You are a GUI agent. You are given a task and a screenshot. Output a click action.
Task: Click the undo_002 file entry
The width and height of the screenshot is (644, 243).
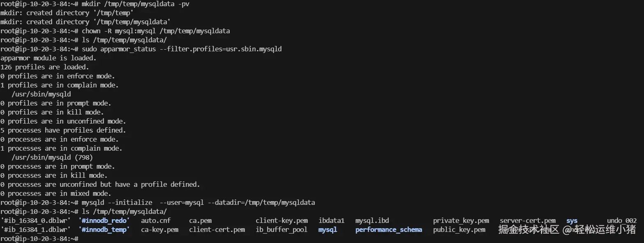click(x=621, y=221)
